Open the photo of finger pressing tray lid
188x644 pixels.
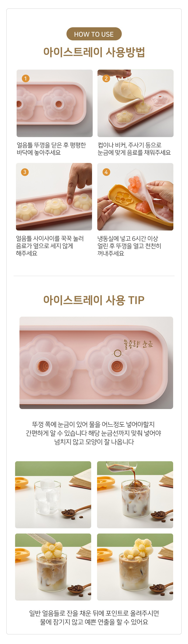54,197
